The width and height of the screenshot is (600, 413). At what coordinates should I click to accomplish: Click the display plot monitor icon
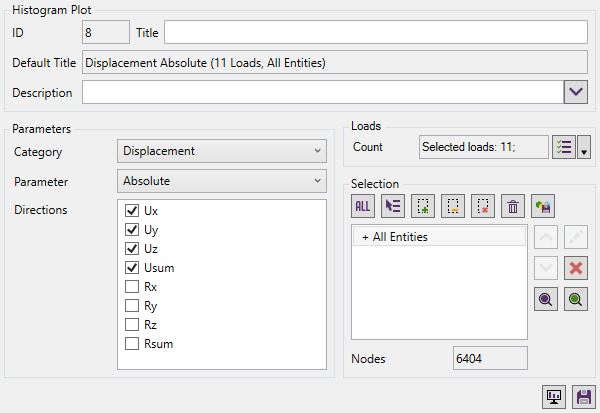pos(552,396)
